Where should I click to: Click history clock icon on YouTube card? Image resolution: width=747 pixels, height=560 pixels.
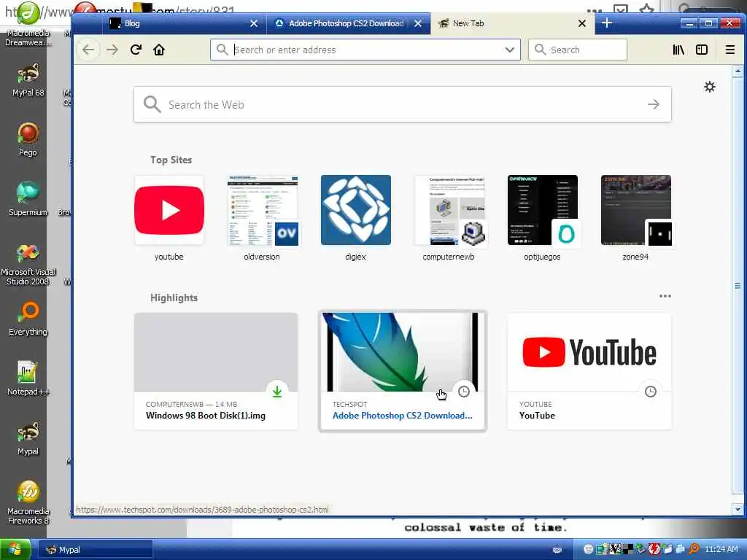[650, 392]
